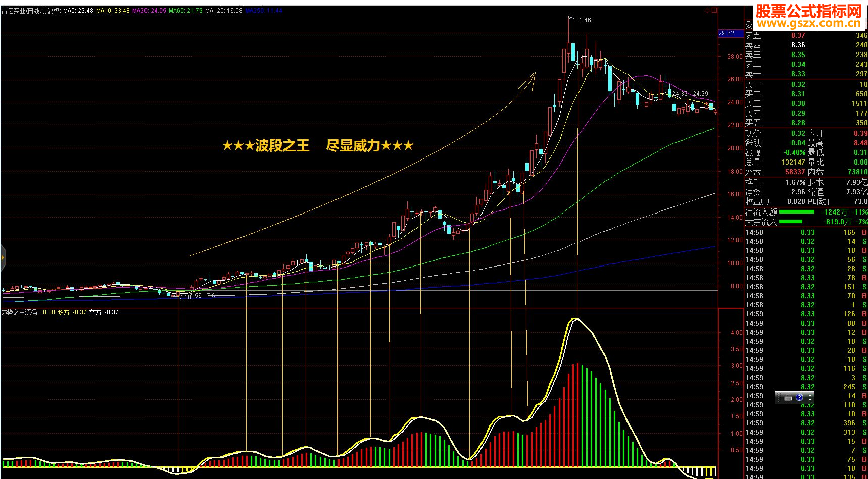Select the magenta MA20: 24.05 label
This screenshot has width=868, height=479.
tap(149, 11)
